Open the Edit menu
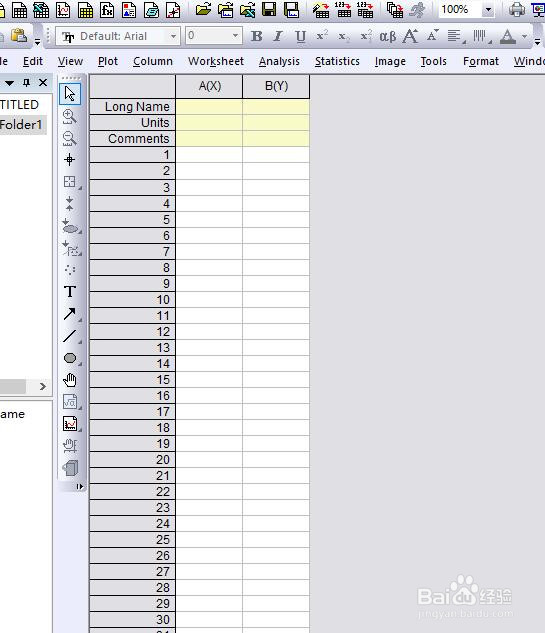Viewport: 545px width, 633px height. (33, 61)
